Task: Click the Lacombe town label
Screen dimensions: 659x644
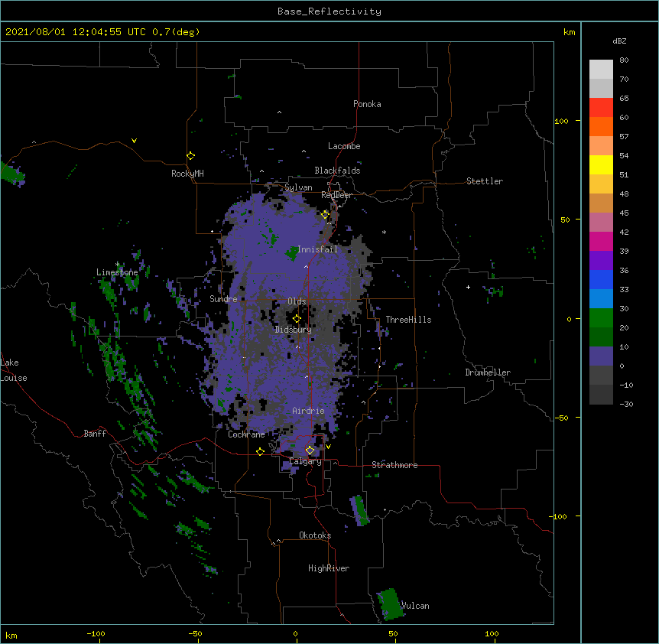Action: (344, 146)
